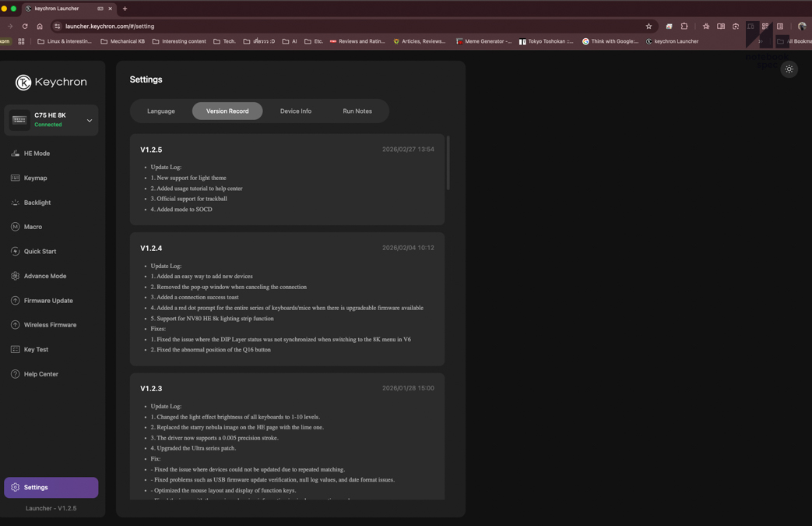Launch the Key Test tool

[36, 350]
